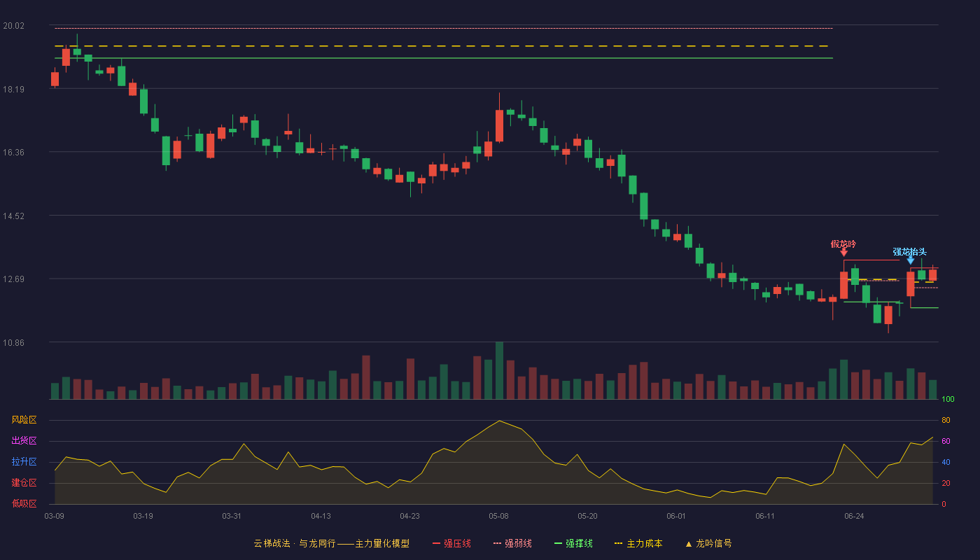
Task: Select the 风险区 zone label
Action: (24, 420)
